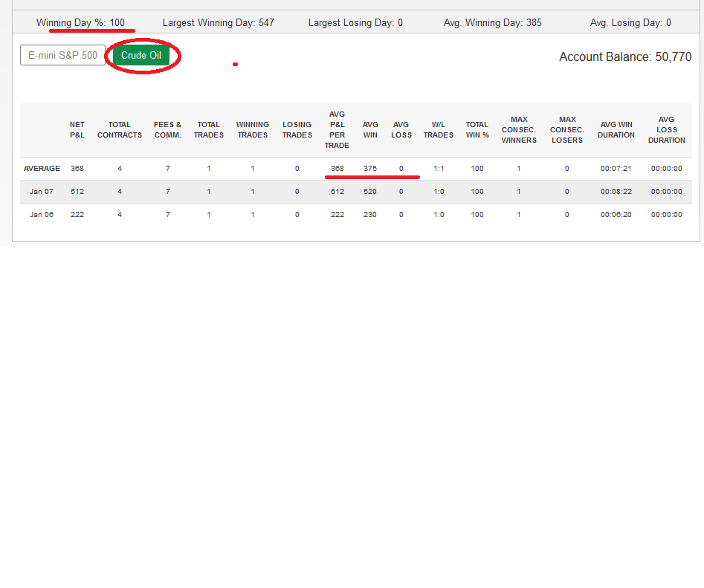Click Avg P&L per trade 512 for Jan 07

point(338,191)
